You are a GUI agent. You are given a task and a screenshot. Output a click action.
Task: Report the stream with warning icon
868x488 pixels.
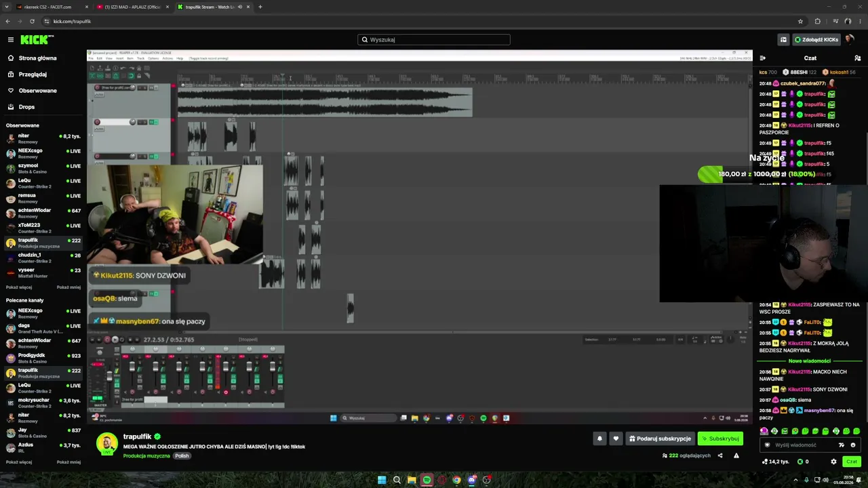tap(736, 455)
